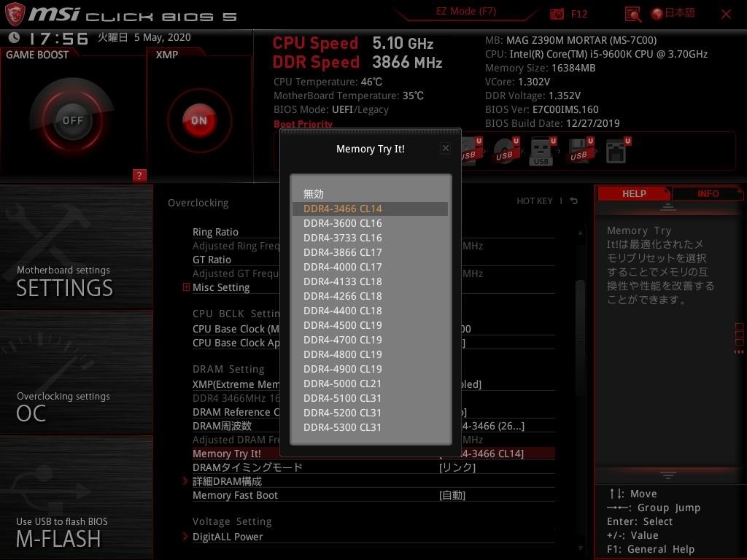Screen dimensions: 747x560
Task: Switch to the HELP tab
Action: click(x=633, y=193)
